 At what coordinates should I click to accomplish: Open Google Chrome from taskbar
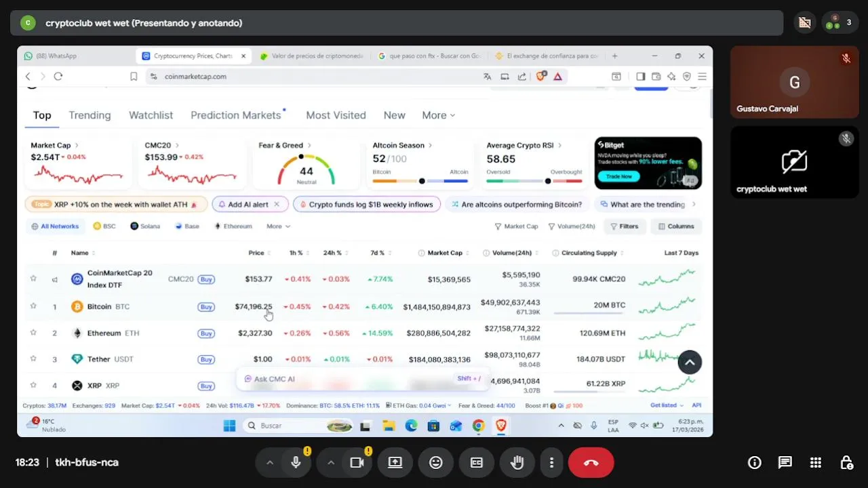tap(479, 426)
